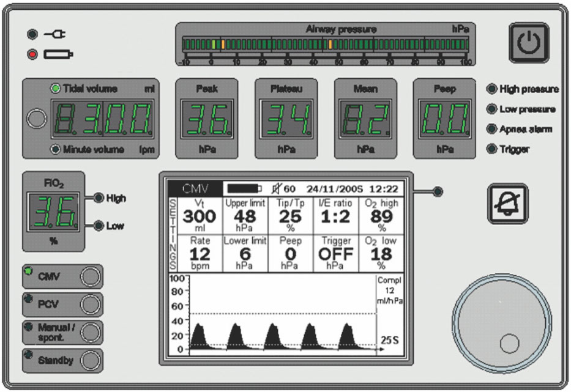Click the muted alarm icon on display
The height and width of the screenshot is (392, 571).
point(277,188)
